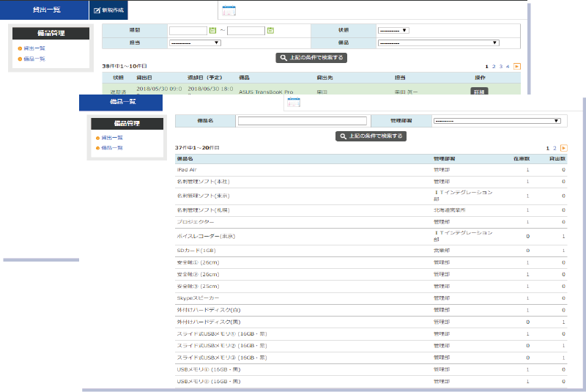Image resolution: width=586 pixels, height=392 pixels.
Task: Click 状態 column header in 貸出一覧
Action: pos(118,78)
